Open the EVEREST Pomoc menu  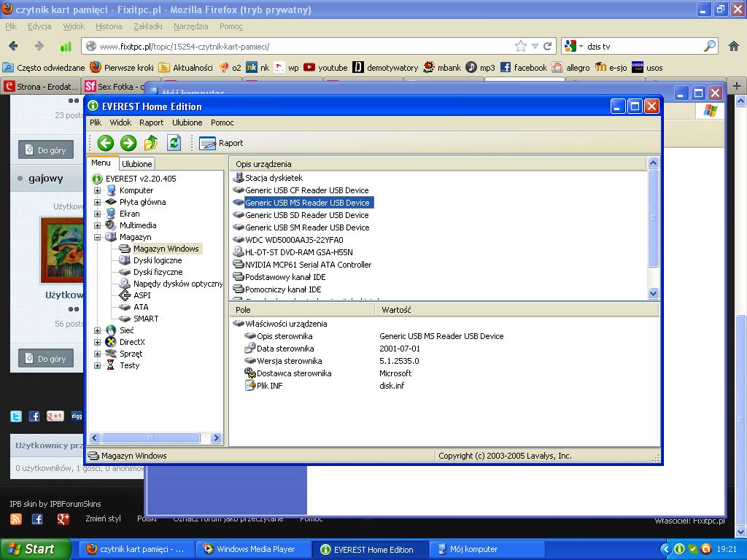pos(222,122)
